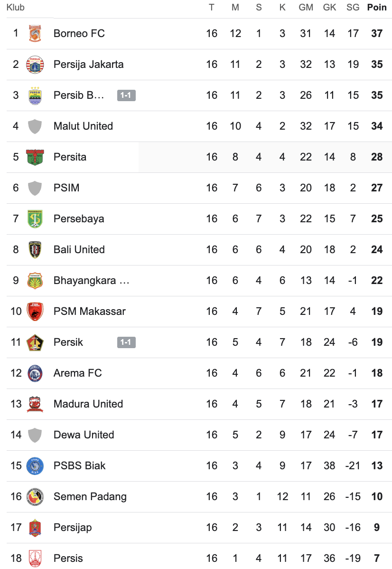Click the Dewa United club name
Viewport: 392px width, 569px height.
click(84, 435)
